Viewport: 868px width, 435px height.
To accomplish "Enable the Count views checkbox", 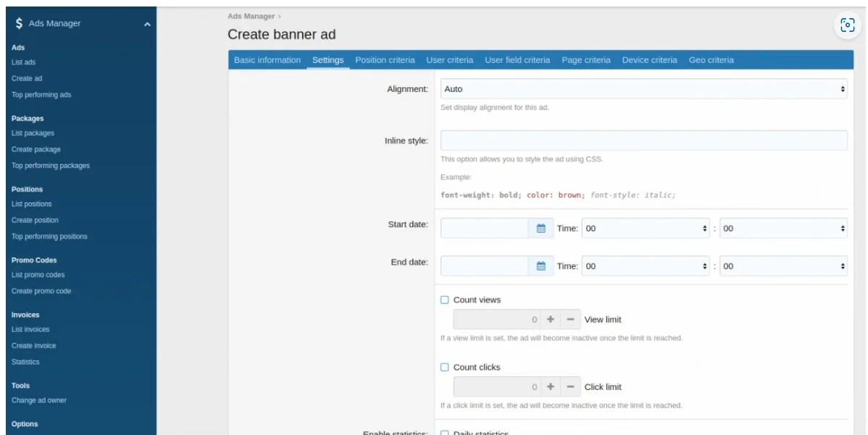I will (x=445, y=300).
